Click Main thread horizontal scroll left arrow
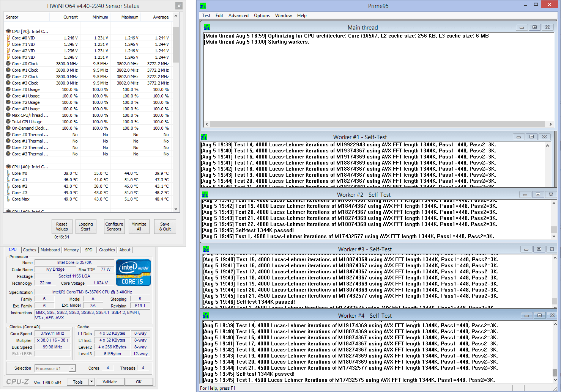 tap(207, 124)
